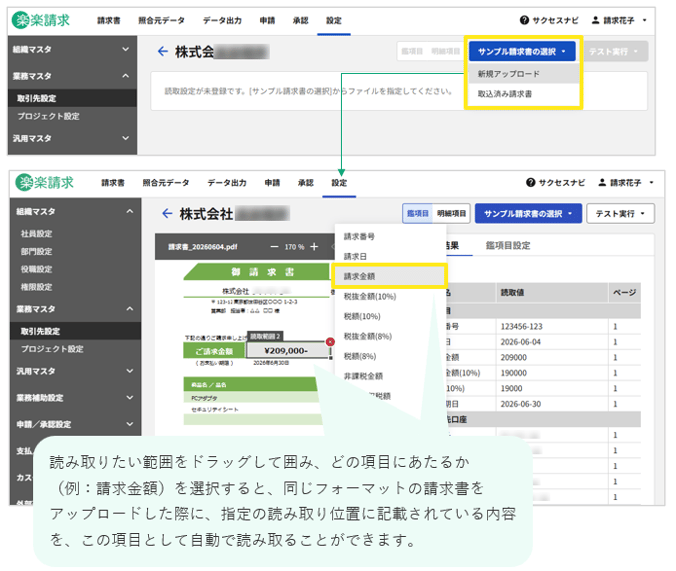This screenshot has width=676, height=571.
Task: Open 権限設定 in the sidebar
Action: point(37,287)
